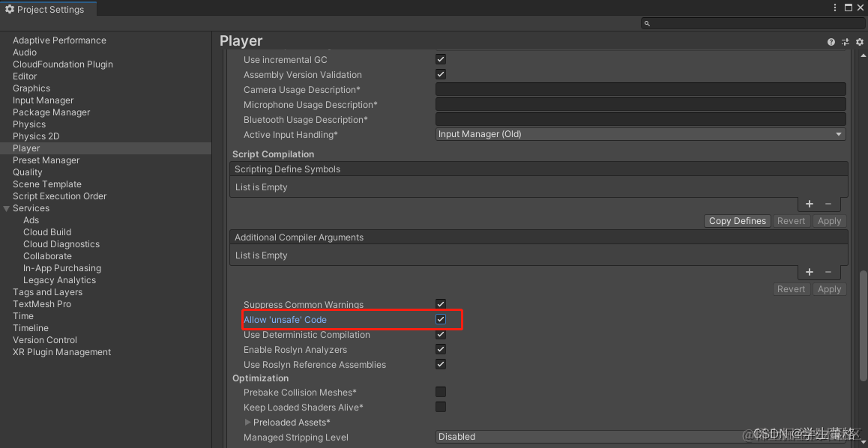Switch to the Project Settings tab
Screen dimensions: 868x448
[x=46, y=9]
